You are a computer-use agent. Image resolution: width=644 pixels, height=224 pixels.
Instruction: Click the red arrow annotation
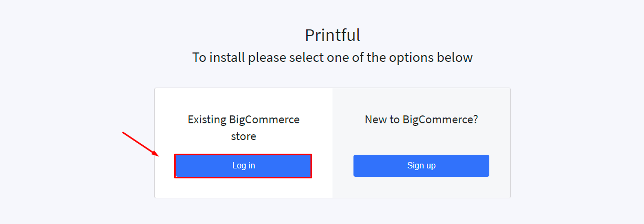tap(141, 144)
